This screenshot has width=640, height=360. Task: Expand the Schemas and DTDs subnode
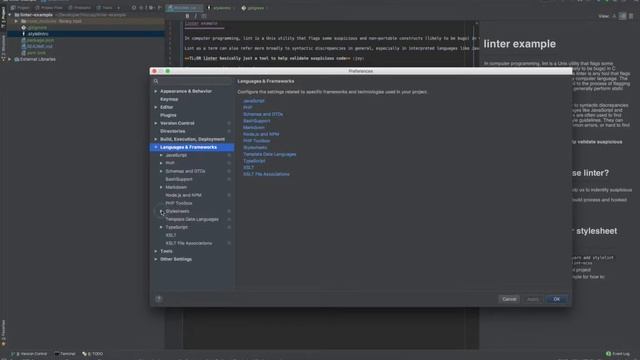[161, 171]
